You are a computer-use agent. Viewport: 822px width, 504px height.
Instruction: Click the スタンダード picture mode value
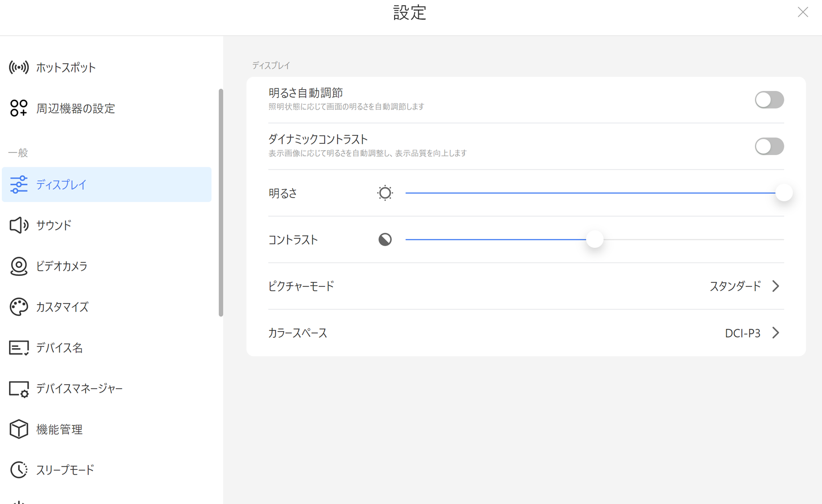735,286
